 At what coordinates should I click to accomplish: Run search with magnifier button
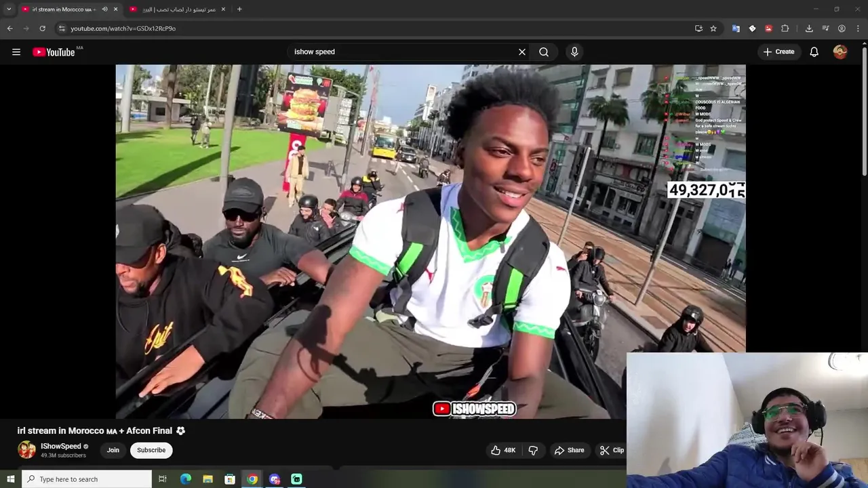544,52
